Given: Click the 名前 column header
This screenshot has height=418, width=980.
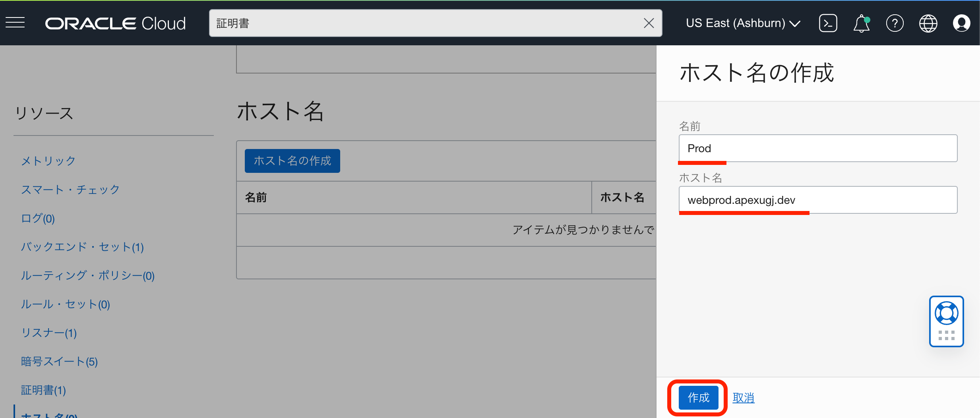Looking at the screenshot, I should pos(414,197).
